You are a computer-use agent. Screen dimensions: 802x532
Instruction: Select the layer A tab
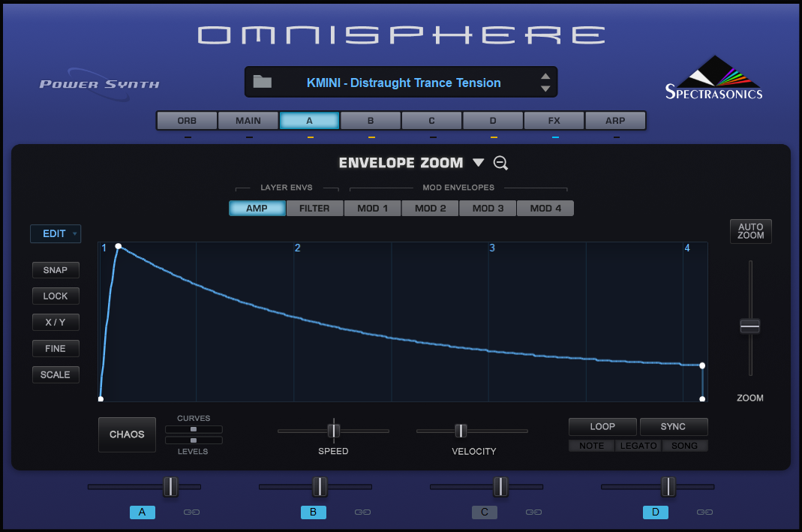click(x=309, y=121)
